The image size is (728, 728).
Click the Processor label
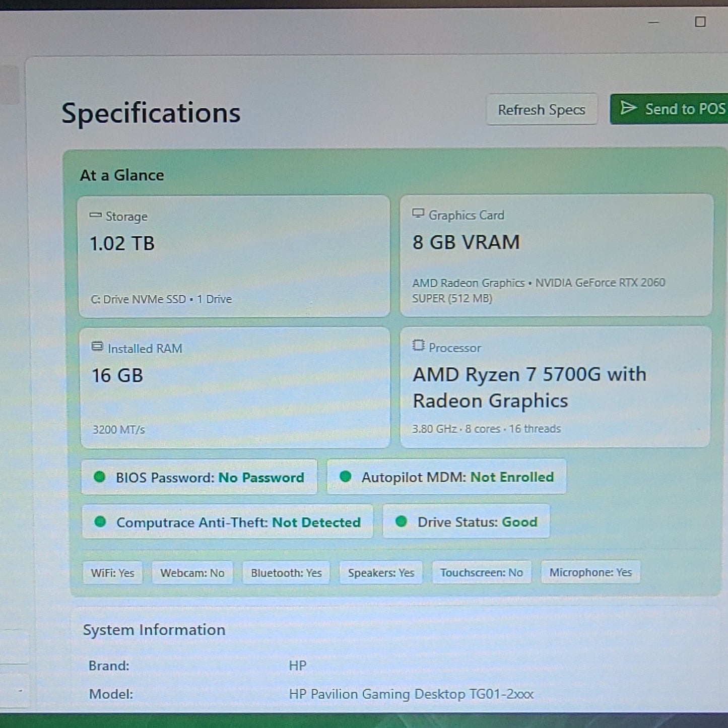tap(454, 348)
